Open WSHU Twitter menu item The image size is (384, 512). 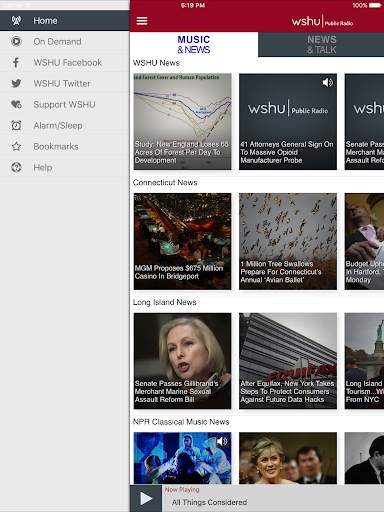point(65,83)
